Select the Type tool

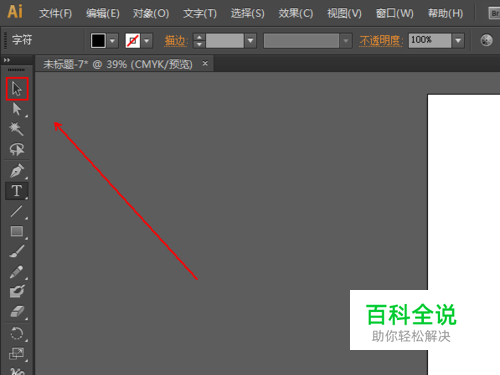(x=17, y=191)
